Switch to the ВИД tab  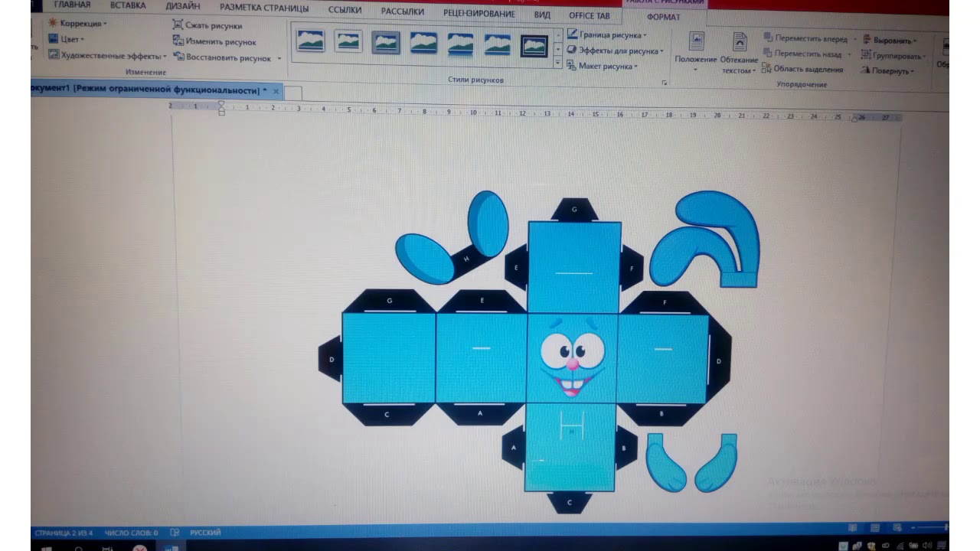(542, 15)
